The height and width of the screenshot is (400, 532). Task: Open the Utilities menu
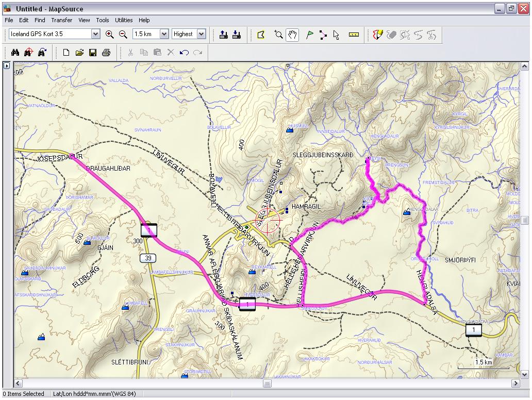point(124,20)
